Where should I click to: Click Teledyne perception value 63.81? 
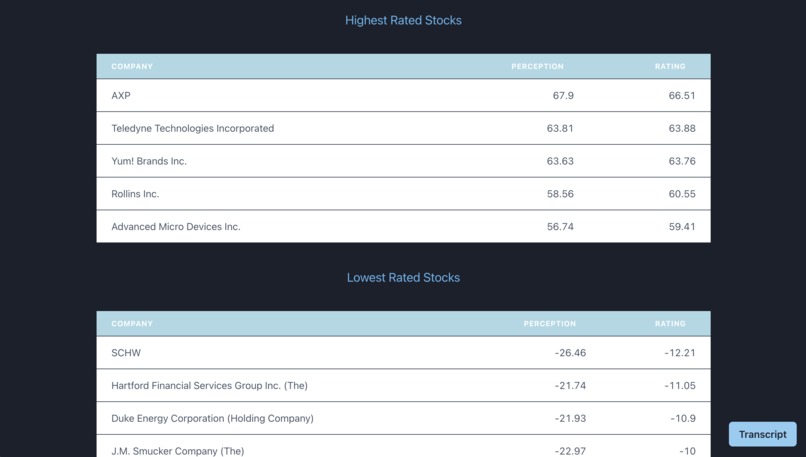coord(560,129)
